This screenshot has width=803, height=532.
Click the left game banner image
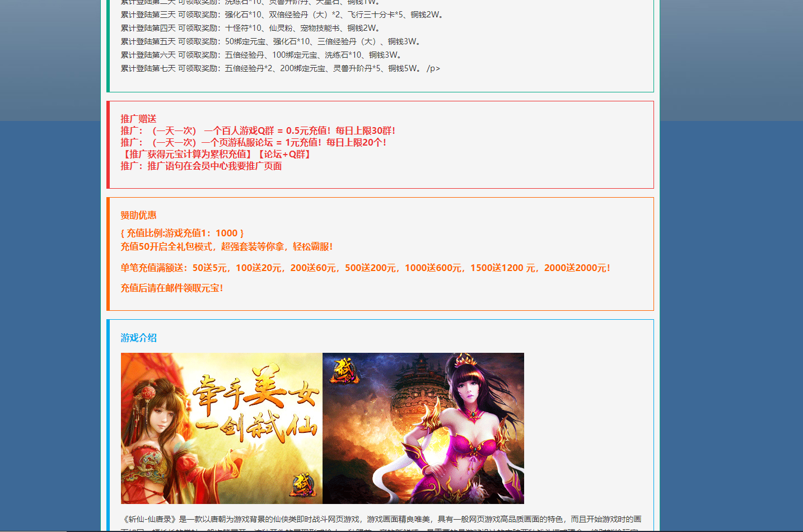pyautogui.click(x=222, y=428)
